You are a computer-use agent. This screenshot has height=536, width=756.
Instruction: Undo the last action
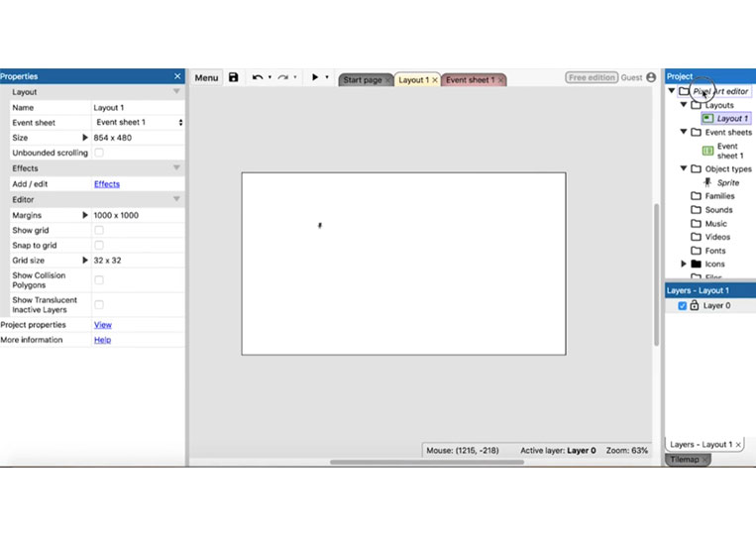[x=258, y=77]
